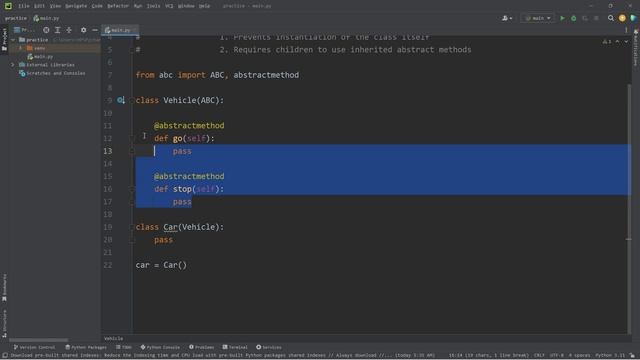
Task: Open the Navigate menu
Action: [x=76, y=6]
